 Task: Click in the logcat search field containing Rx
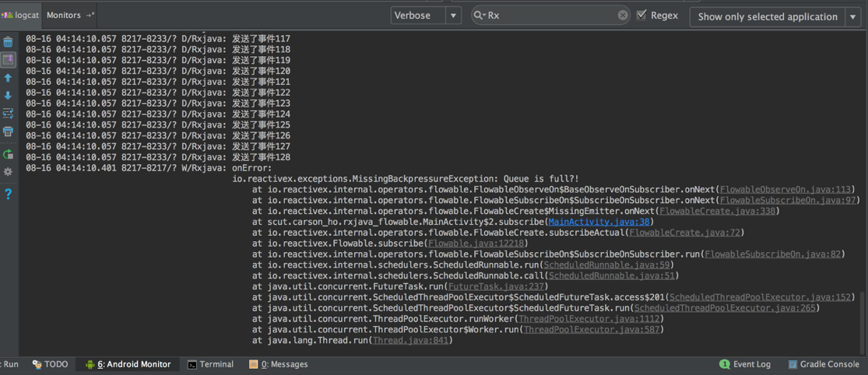pyautogui.click(x=551, y=16)
